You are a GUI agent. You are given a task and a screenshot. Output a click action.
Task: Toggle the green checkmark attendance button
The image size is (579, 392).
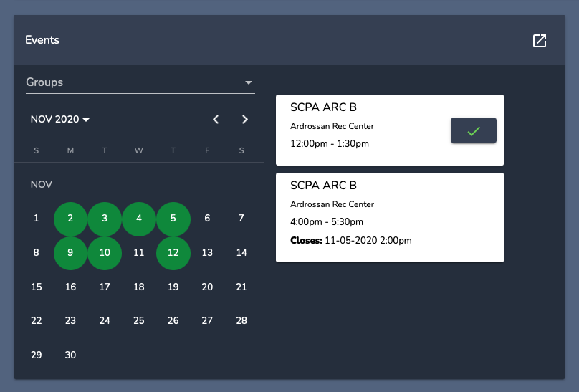point(473,131)
